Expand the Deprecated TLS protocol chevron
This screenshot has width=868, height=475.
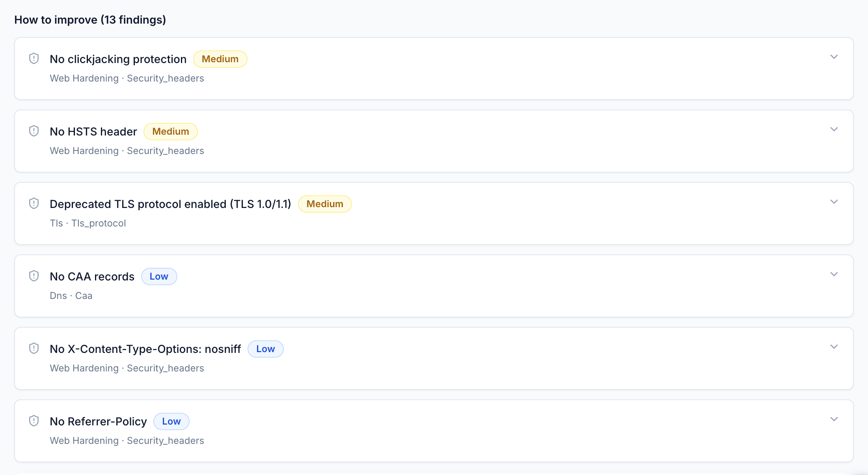click(834, 202)
